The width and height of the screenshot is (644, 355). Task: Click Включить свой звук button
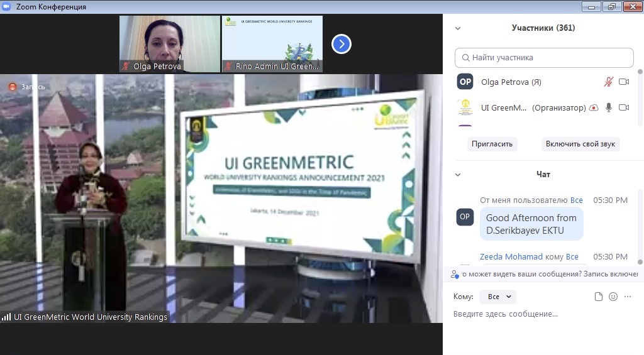click(580, 144)
